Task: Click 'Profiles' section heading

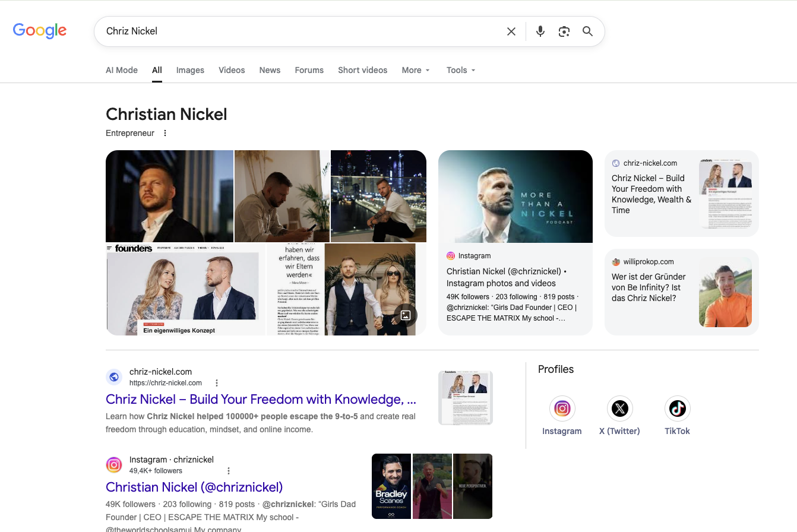Action: 556,369
